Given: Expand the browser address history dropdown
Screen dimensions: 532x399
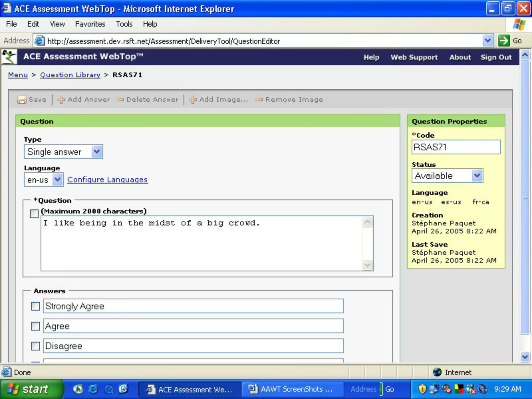Looking at the screenshot, I should pos(487,41).
